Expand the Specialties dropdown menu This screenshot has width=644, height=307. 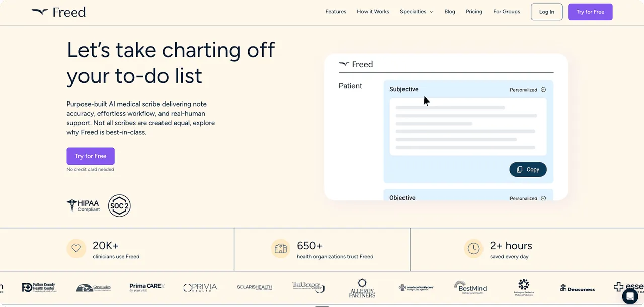[417, 12]
